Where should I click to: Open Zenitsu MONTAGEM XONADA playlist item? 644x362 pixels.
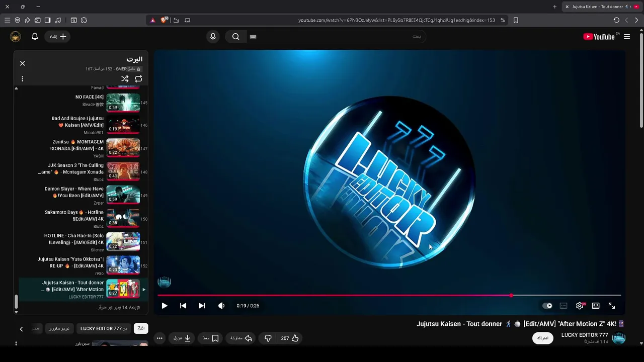(83, 149)
